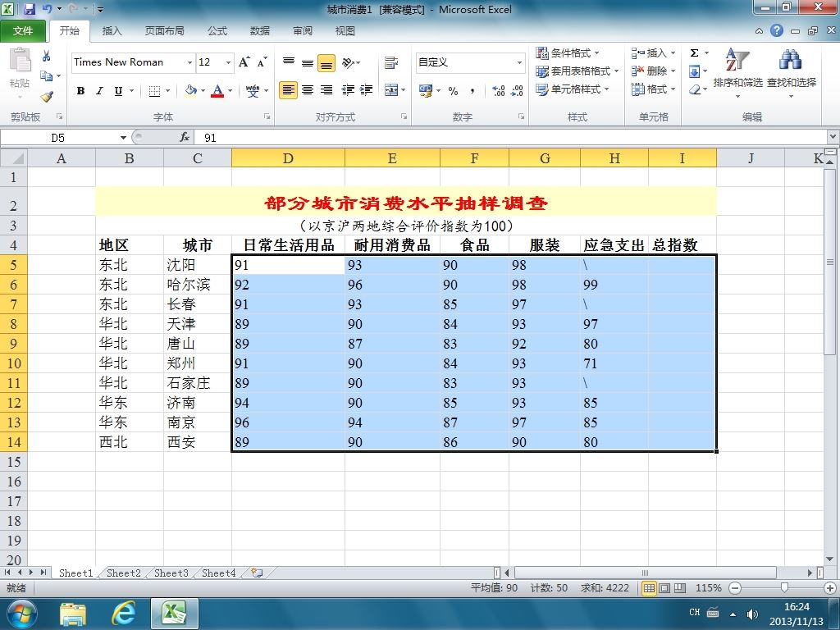840x630 pixels.
Task: Open Windows Explorer from taskbar
Action: click(x=73, y=614)
